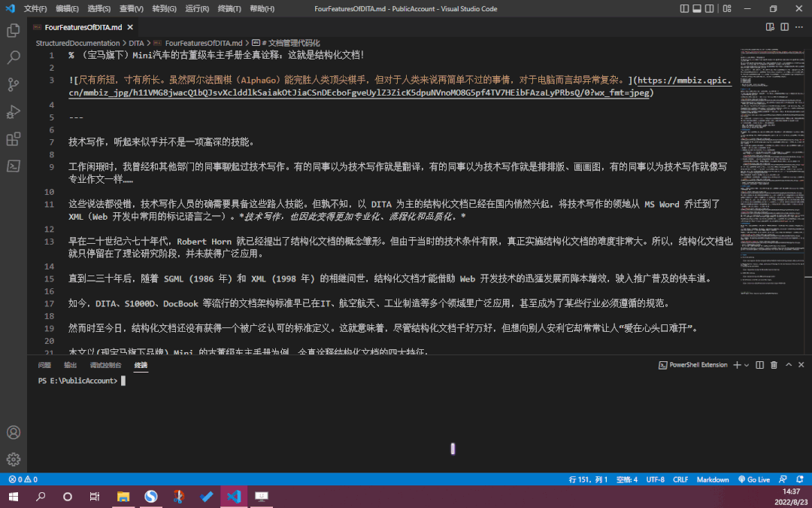Screen dimensions: 812x508
Task: Open Customize Layout button in title bar
Action: point(727,9)
